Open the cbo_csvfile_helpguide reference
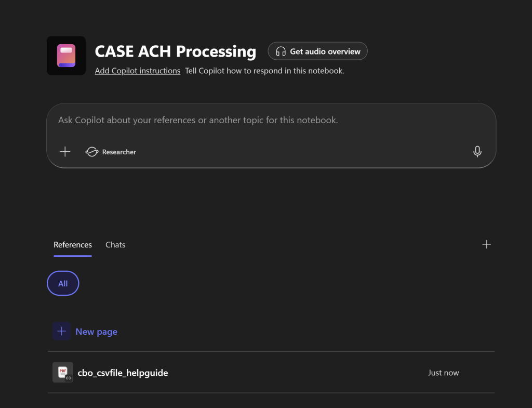532x408 pixels. coord(123,373)
